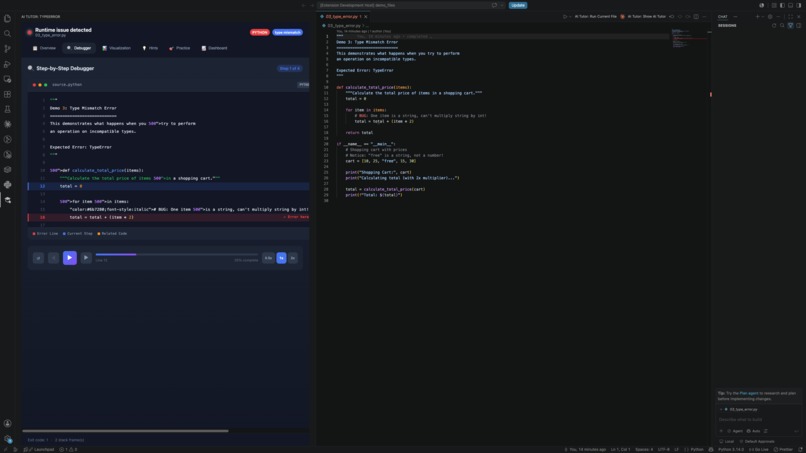Click Go Live in status bar
806x453 pixels.
pos(759,449)
